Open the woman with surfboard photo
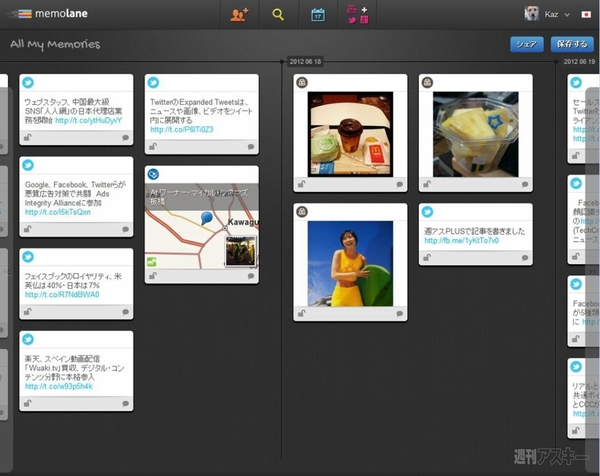Screen dimensions: 600x476 point(350,263)
